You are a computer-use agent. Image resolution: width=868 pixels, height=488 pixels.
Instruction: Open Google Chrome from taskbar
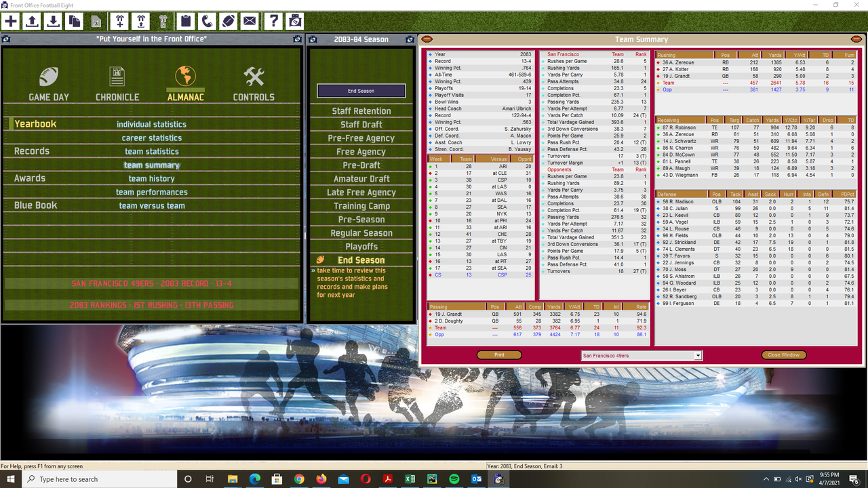pos(299,479)
